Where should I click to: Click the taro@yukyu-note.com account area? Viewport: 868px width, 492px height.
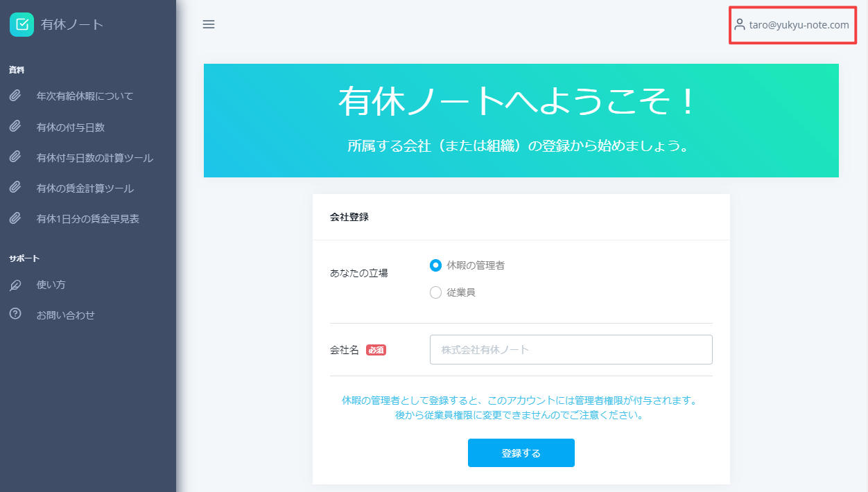coord(792,24)
